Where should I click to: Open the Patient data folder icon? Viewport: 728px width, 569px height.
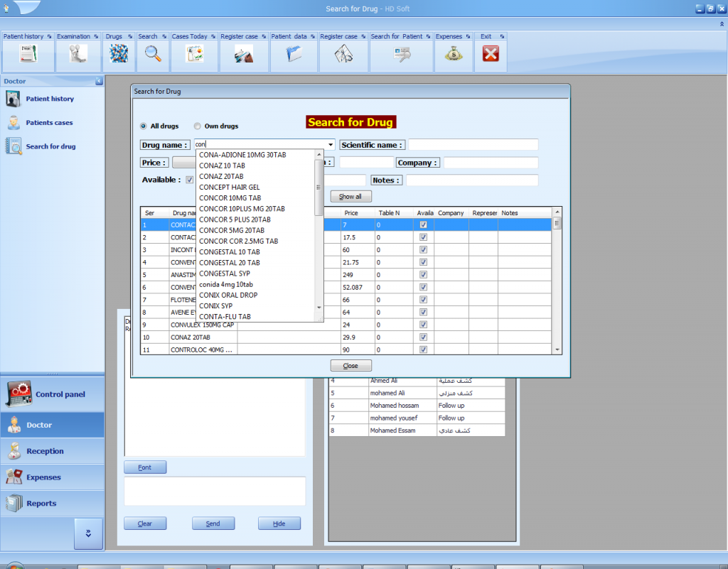(x=294, y=54)
